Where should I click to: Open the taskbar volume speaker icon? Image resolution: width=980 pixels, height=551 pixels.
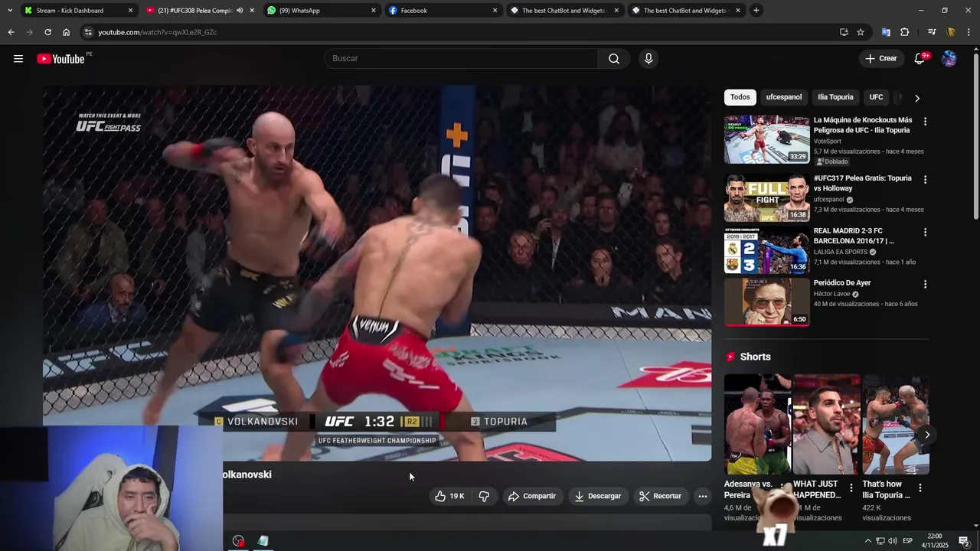pos(893,541)
